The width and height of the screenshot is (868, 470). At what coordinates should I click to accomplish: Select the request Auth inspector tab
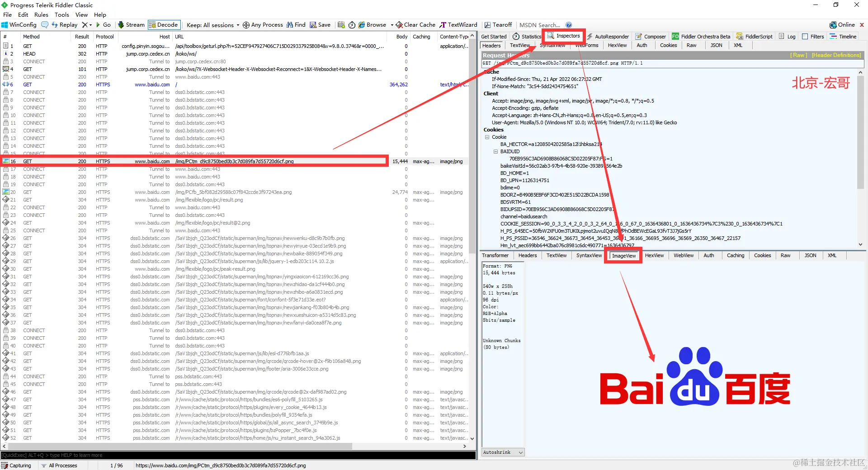pyautogui.click(x=642, y=45)
